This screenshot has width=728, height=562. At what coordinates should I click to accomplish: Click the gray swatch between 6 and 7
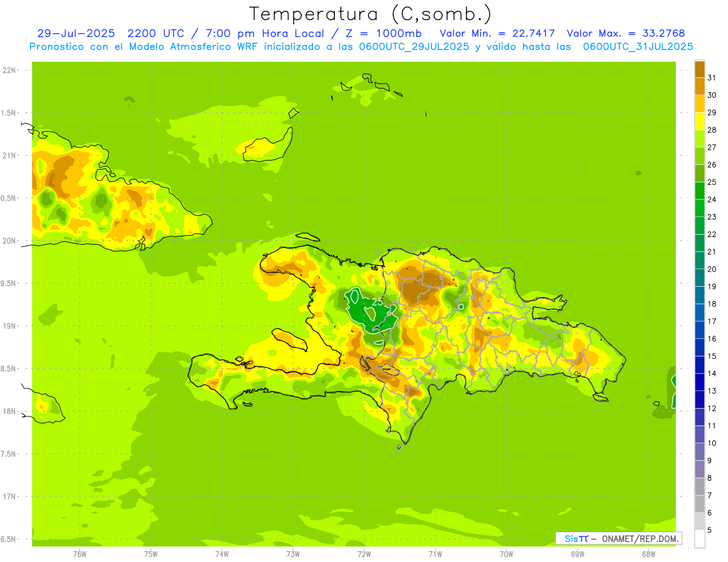coord(699,504)
